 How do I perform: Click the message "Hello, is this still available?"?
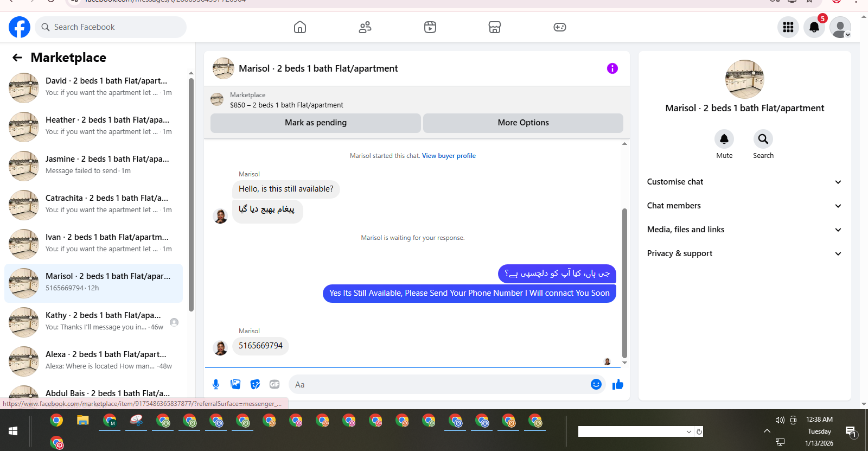pyautogui.click(x=286, y=189)
